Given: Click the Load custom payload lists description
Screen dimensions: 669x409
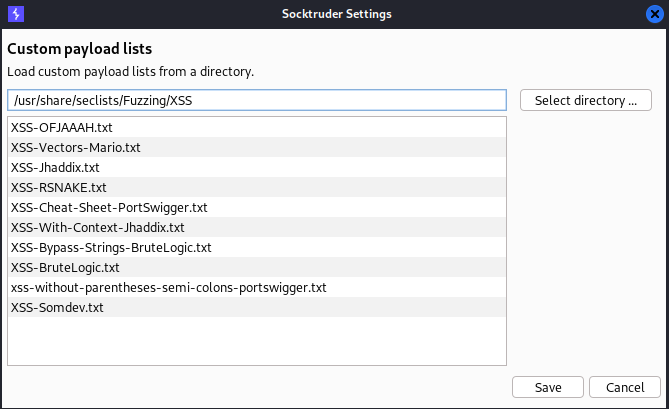Looking at the screenshot, I should coord(130,72).
